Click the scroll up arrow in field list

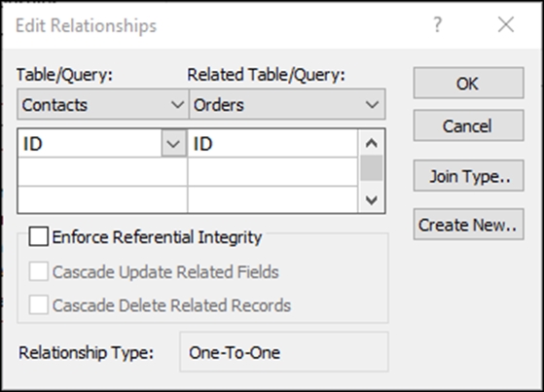pos(372,143)
